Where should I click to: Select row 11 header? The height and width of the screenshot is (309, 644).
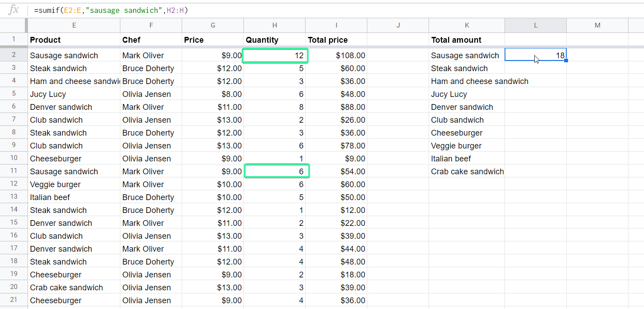click(14, 171)
